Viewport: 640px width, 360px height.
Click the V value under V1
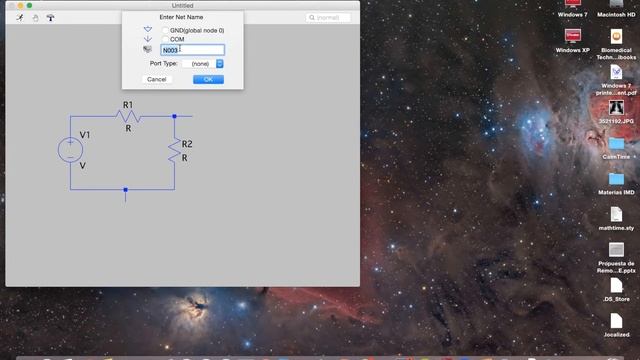(x=83, y=166)
